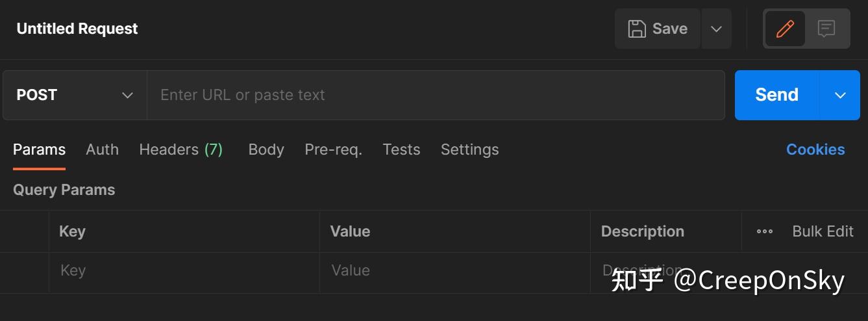The height and width of the screenshot is (321, 868).
Task: Click the URL input field
Action: tap(435, 95)
